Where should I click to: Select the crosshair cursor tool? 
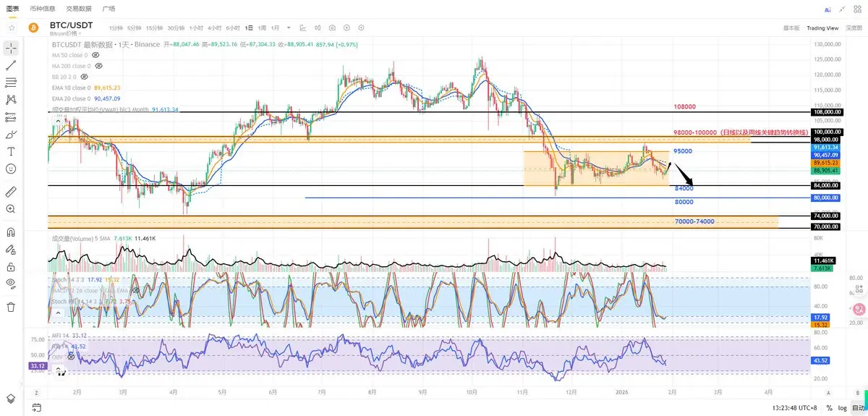click(x=11, y=48)
